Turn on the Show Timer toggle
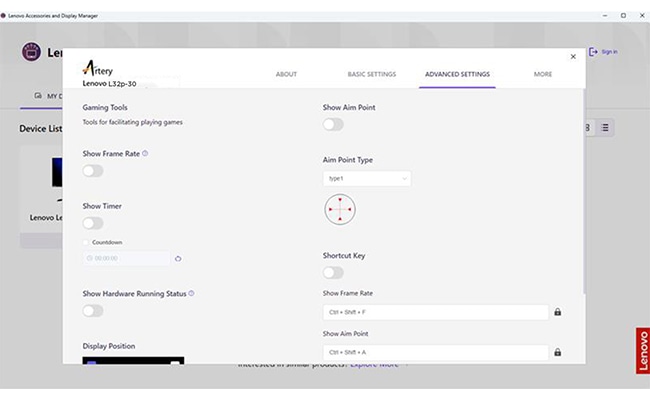Viewport: 650px width, 400px height. (x=93, y=223)
